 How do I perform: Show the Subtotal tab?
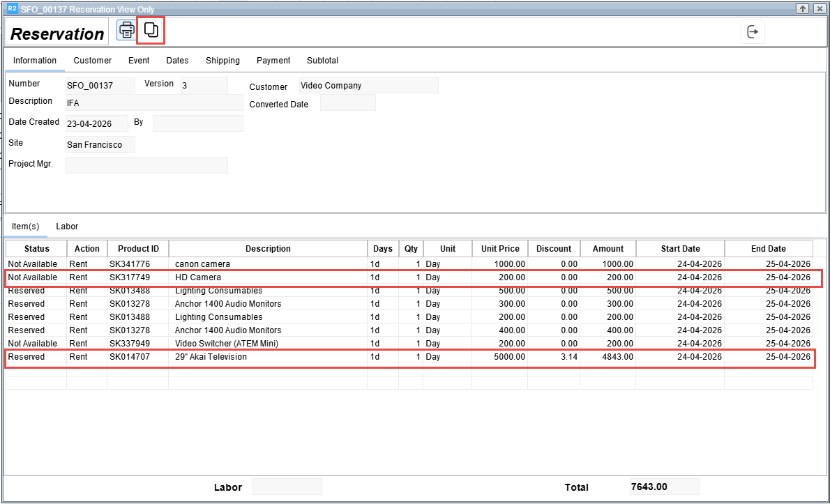click(323, 61)
